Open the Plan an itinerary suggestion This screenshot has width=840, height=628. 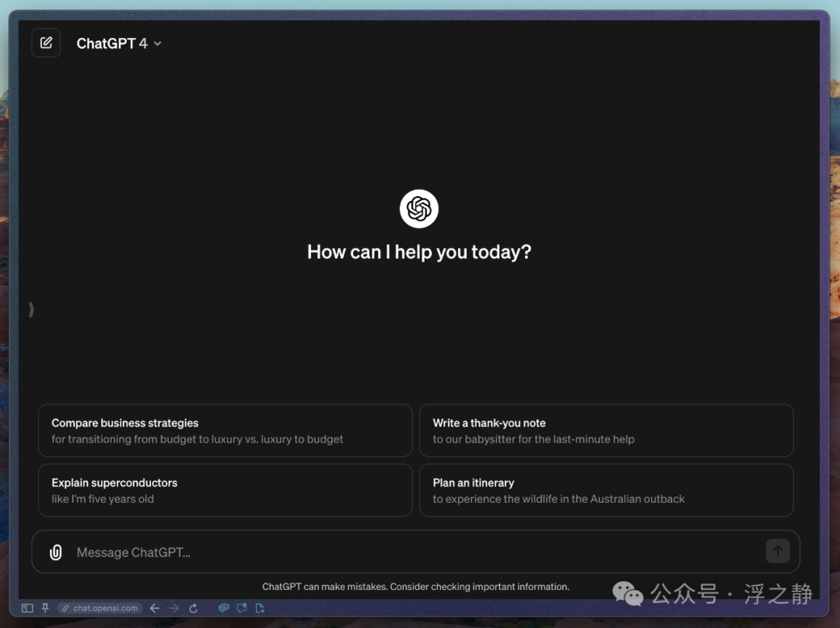606,490
